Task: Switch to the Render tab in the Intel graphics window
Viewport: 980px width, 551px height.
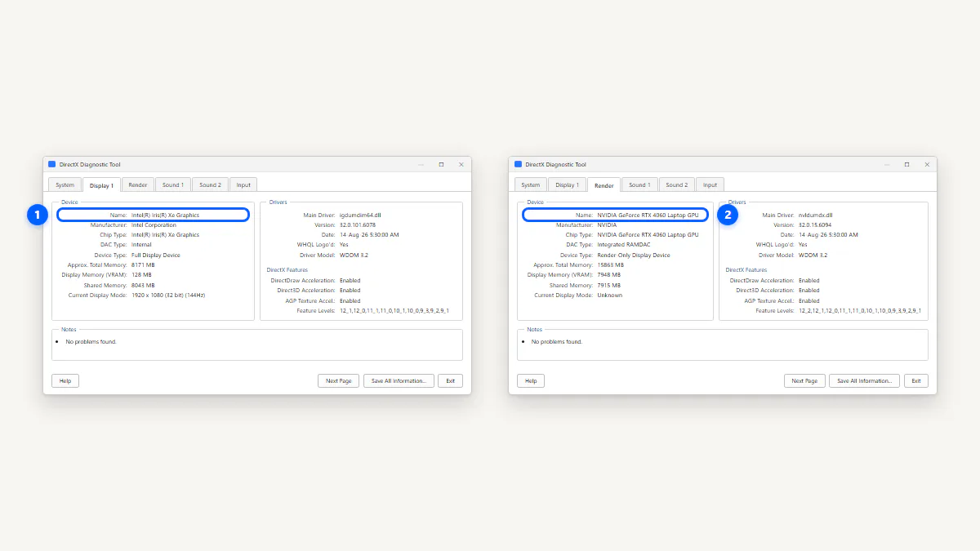Action: pos(138,185)
